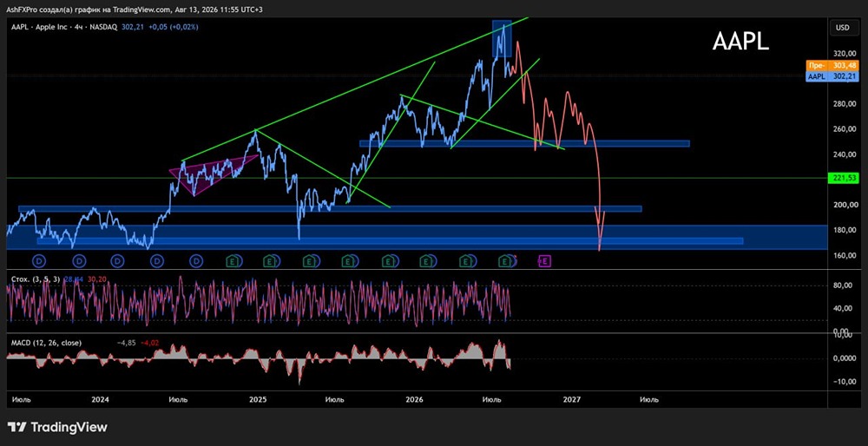
Task: Click the purple upcoming earnings marker
Action: pos(544,259)
